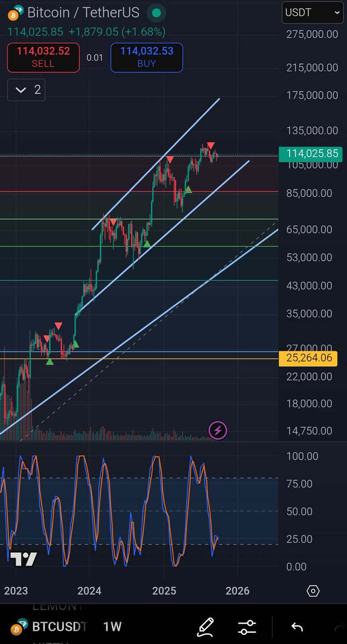Open the Bitcoin / TetherUS symbol title
The height and width of the screenshot is (644, 347).
click(83, 12)
